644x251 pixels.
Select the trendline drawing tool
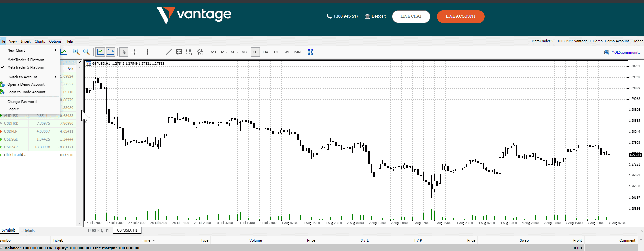tap(168, 52)
